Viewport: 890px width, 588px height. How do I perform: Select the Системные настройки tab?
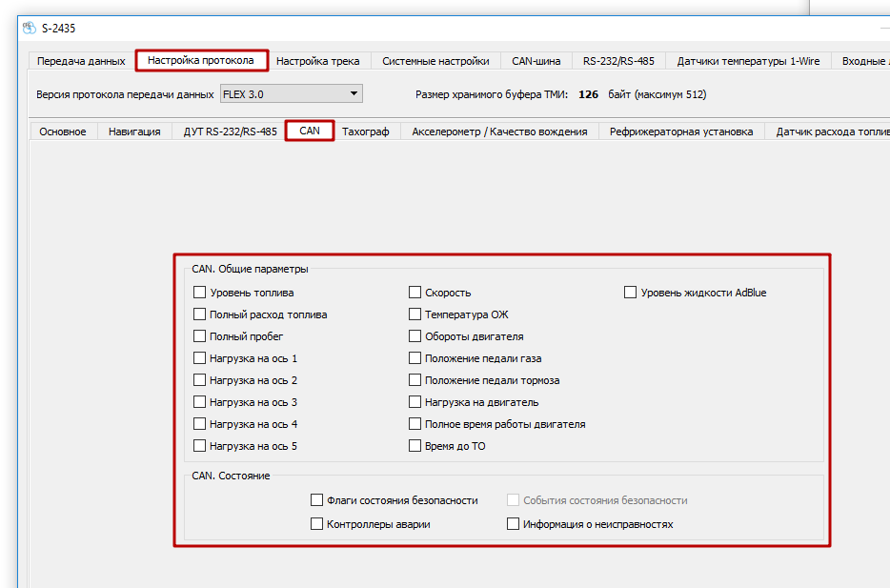click(435, 61)
